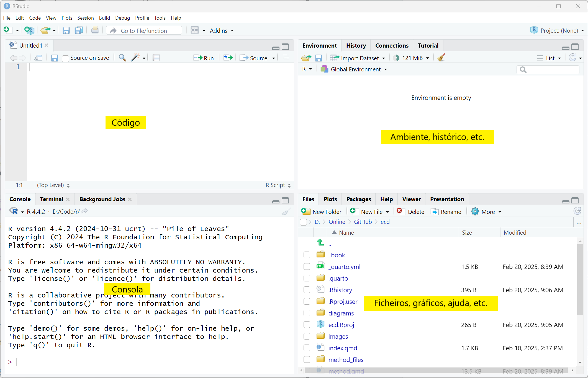Select the index.qmd file checkbox
The height and width of the screenshot is (378, 588).
307,348
